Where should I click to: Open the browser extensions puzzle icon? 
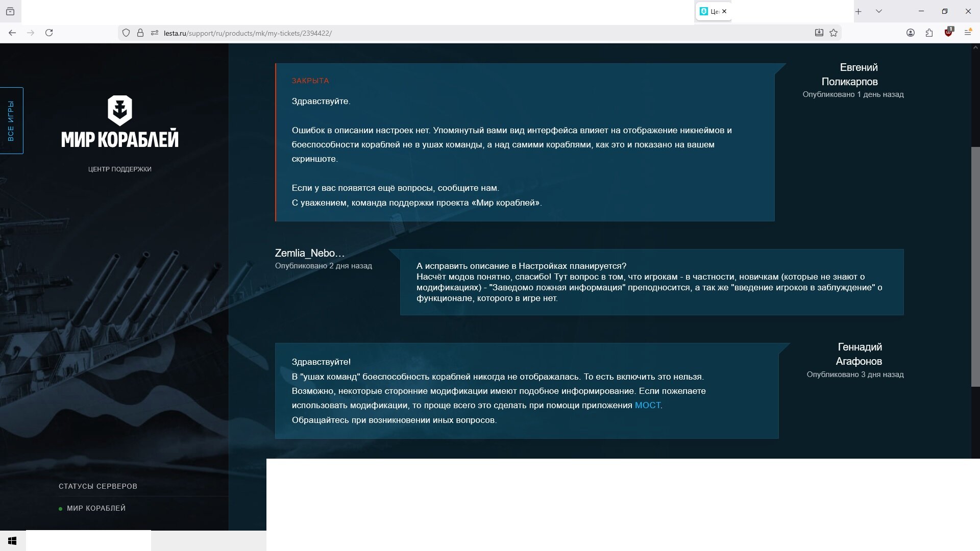pyautogui.click(x=929, y=33)
